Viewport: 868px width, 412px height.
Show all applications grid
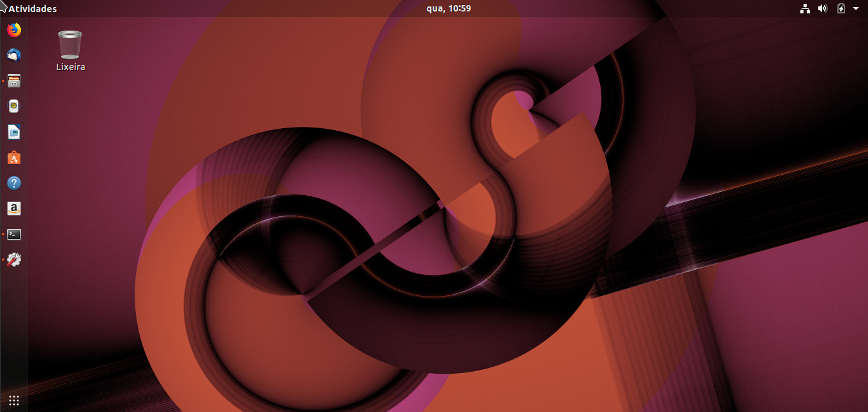click(x=13, y=400)
